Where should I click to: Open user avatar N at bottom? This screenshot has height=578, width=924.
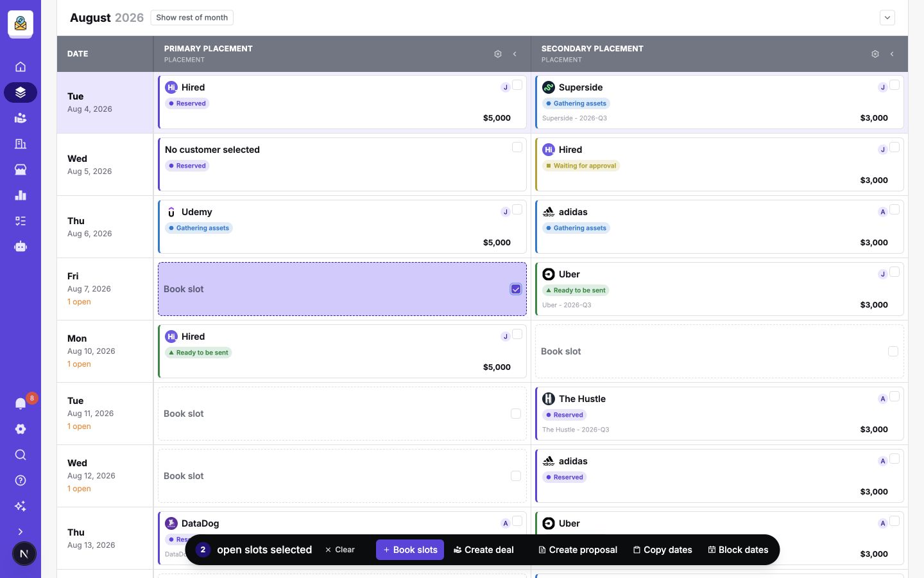(x=24, y=554)
